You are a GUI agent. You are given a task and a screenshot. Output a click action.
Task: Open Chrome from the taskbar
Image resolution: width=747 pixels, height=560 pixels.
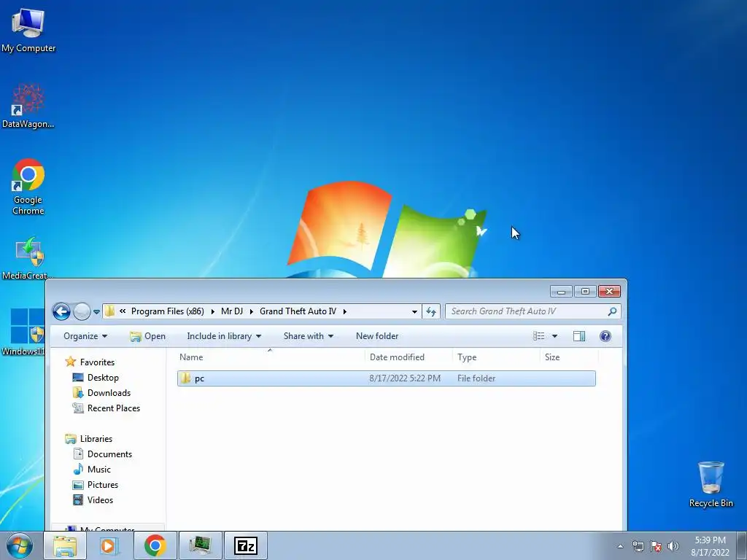pos(155,545)
